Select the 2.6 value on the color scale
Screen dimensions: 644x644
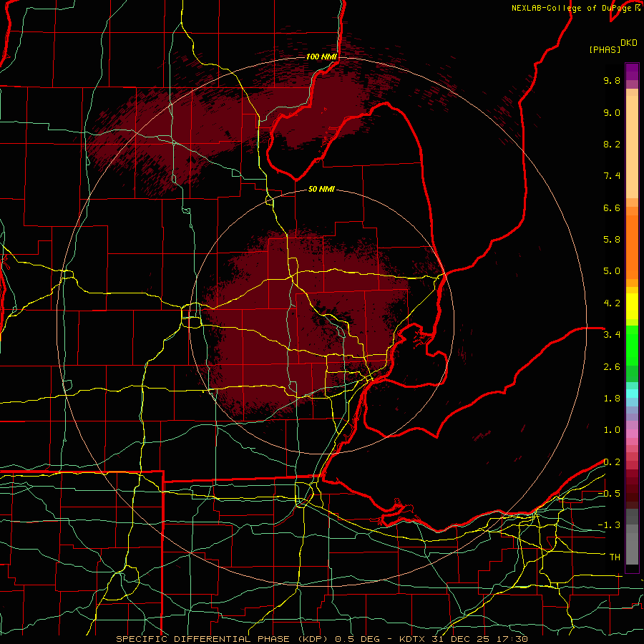[x=612, y=367]
